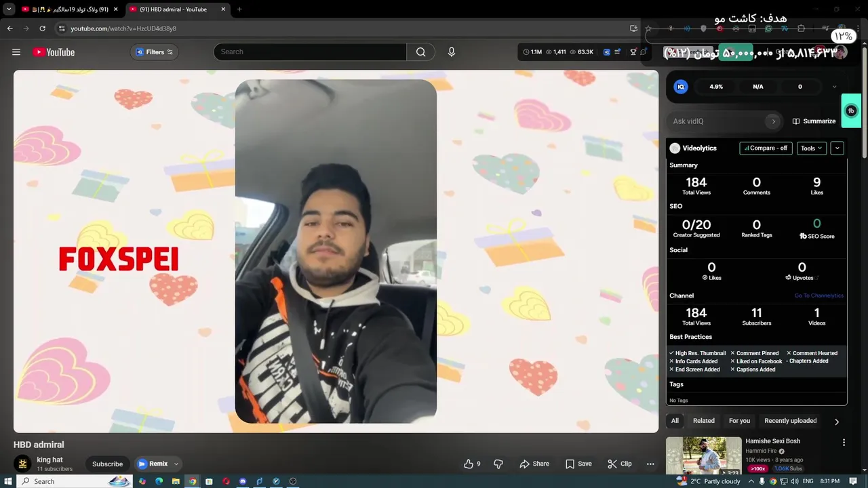This screenshot has width=868, height=488.
Task: Go back using browser back arrow
Action: click(x=9, y=28)
